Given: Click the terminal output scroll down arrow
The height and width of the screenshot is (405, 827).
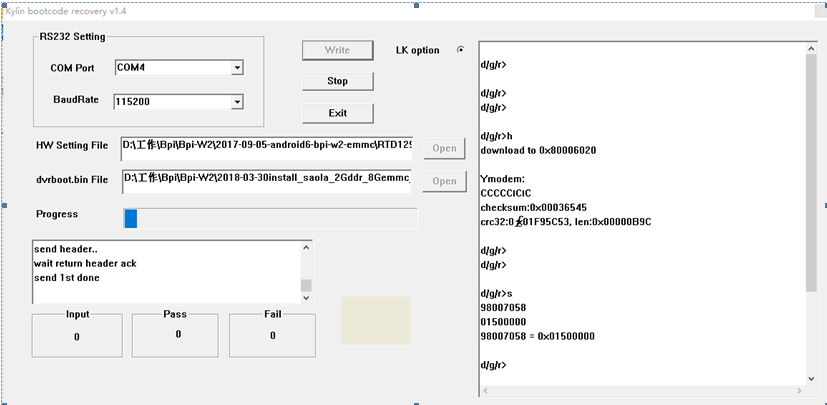Looking at the screenshot, I should [x=811, y=377].
